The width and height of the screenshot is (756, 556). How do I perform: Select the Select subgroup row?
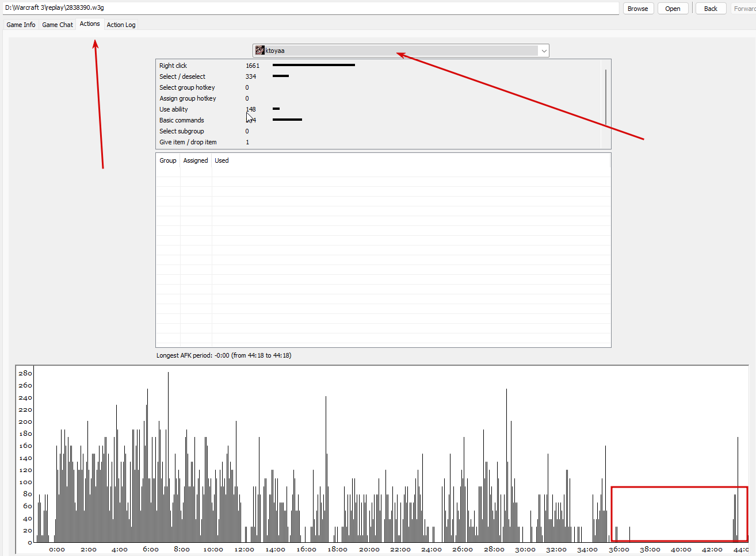click(x=378, y=131)
